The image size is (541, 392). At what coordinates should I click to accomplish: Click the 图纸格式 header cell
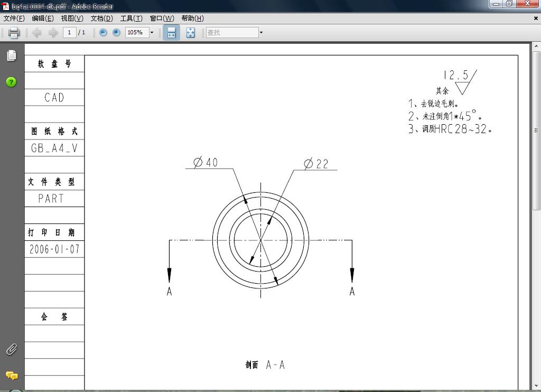(x=54, y=131)
